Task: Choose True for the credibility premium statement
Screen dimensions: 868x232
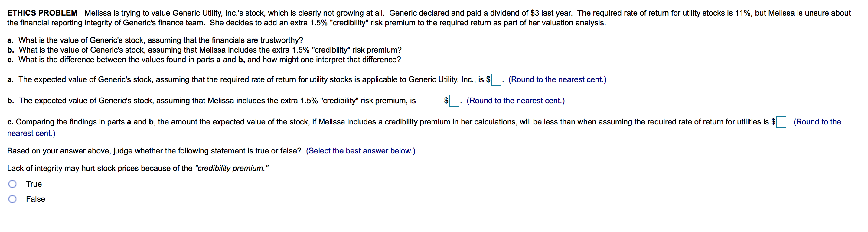Action: point(12,184)
